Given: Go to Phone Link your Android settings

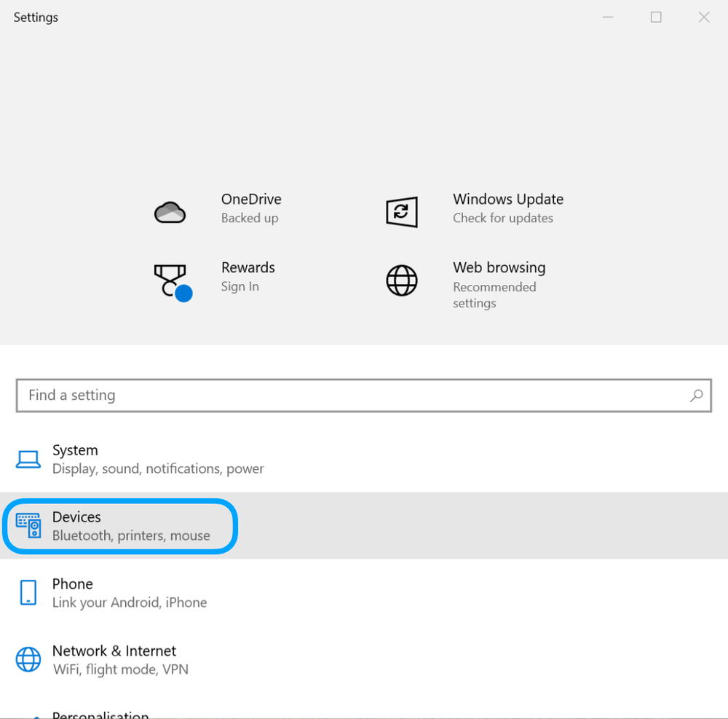Looking at the screenshot, I should point(129,602).
